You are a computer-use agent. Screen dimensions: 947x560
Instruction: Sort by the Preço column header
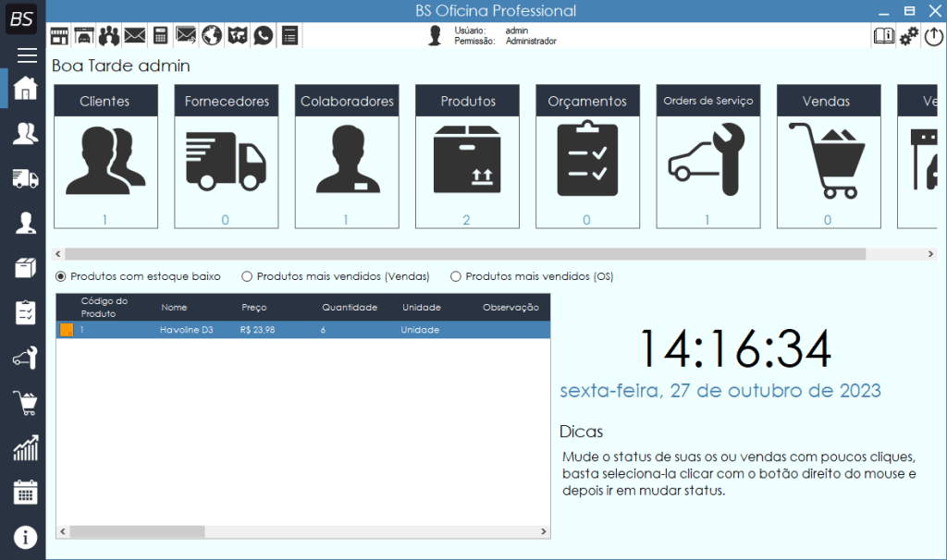coord(254,308)
